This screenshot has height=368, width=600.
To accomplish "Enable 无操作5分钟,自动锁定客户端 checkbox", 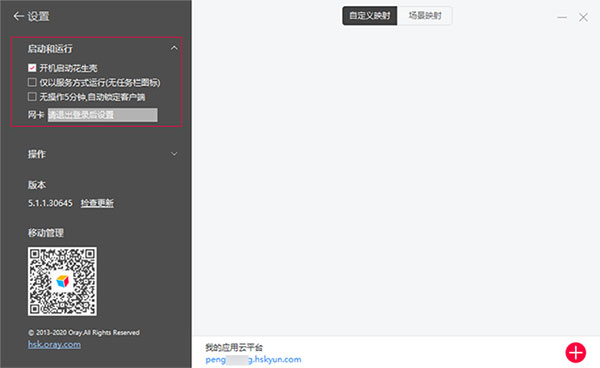I will point(32,97).
